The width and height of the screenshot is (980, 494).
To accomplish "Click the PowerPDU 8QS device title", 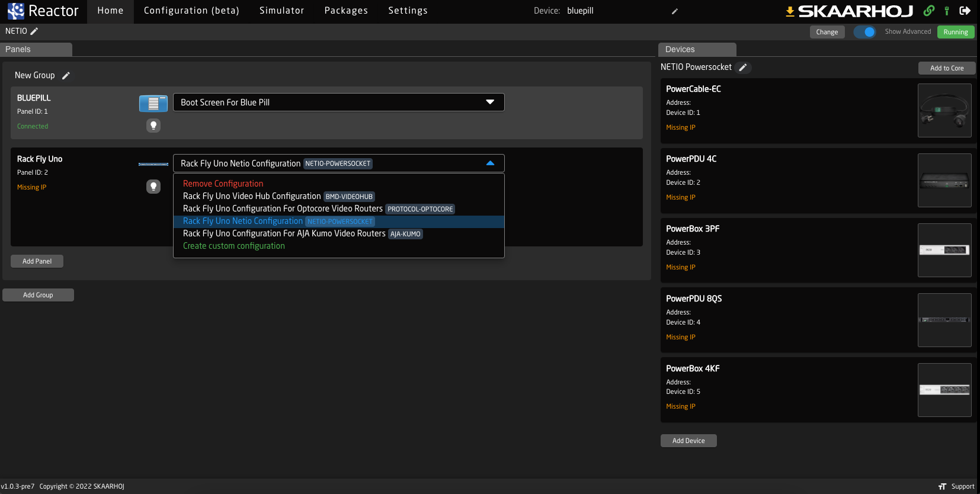I will tap(694, 299).
